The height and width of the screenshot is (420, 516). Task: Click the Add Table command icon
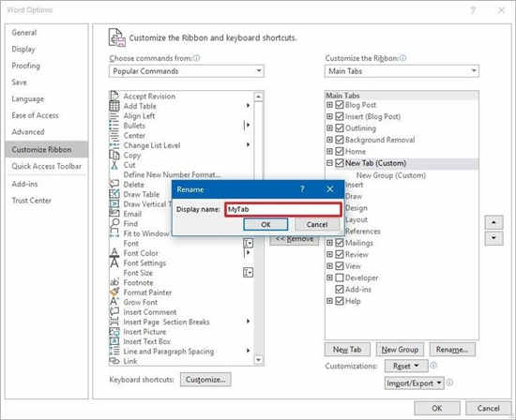point(114,106)
